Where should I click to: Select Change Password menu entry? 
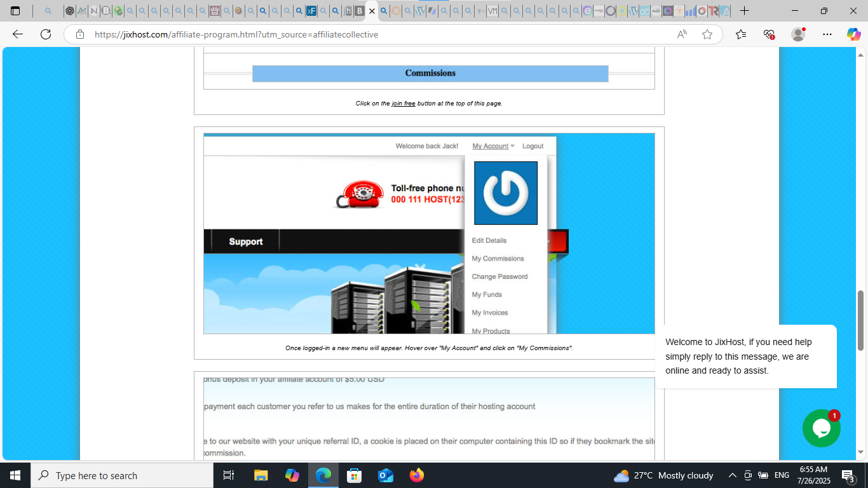tap(499, 276)
